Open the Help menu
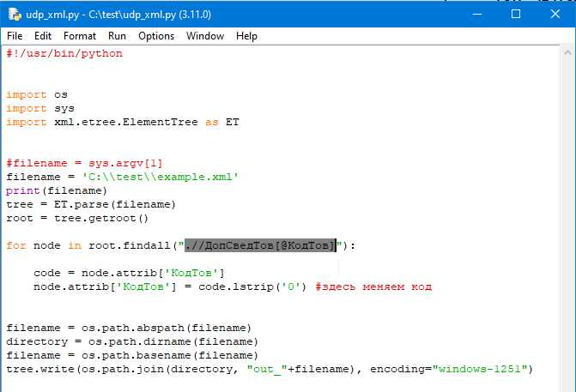The width and height of the screenshot is (576, 392). (x=246, y=36)
